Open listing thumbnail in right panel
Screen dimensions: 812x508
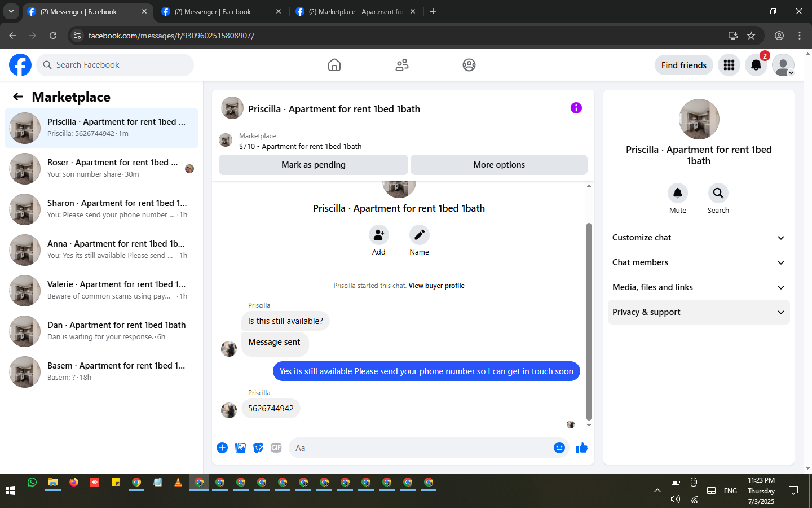[699, 119]
